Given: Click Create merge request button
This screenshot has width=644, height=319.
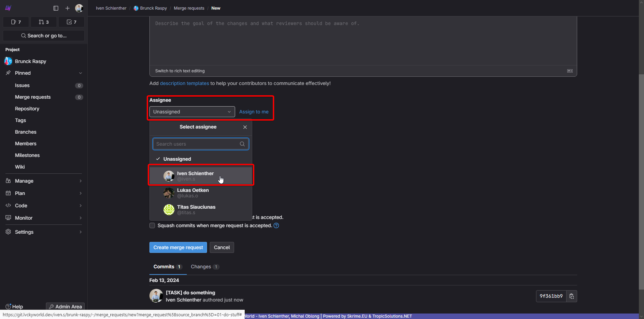Looking at the screenshot, I should (178, 247).
